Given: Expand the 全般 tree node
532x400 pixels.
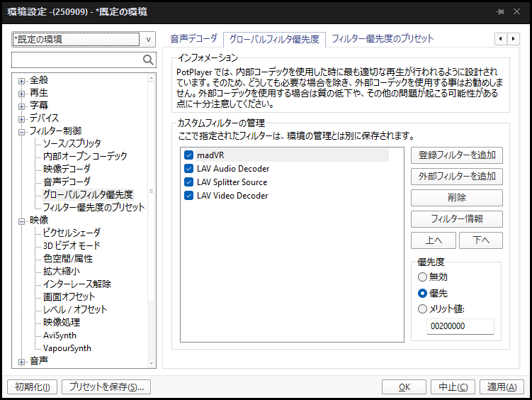Looking at the screenshot, I should click(x=22, y=80).
